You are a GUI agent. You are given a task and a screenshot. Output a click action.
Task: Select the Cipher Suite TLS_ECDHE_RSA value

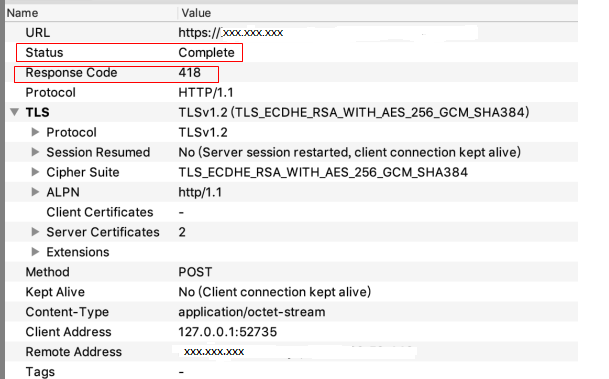coord(323,172)
